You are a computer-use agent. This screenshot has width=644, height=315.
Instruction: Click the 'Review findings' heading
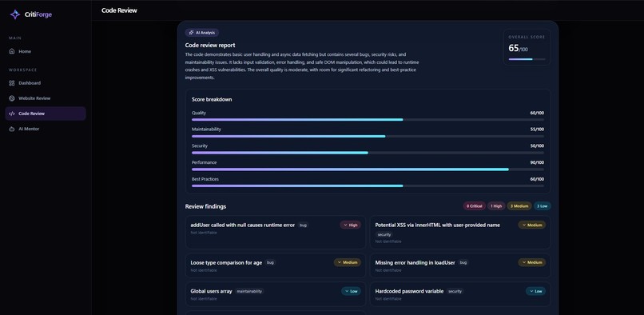(205, 206)
